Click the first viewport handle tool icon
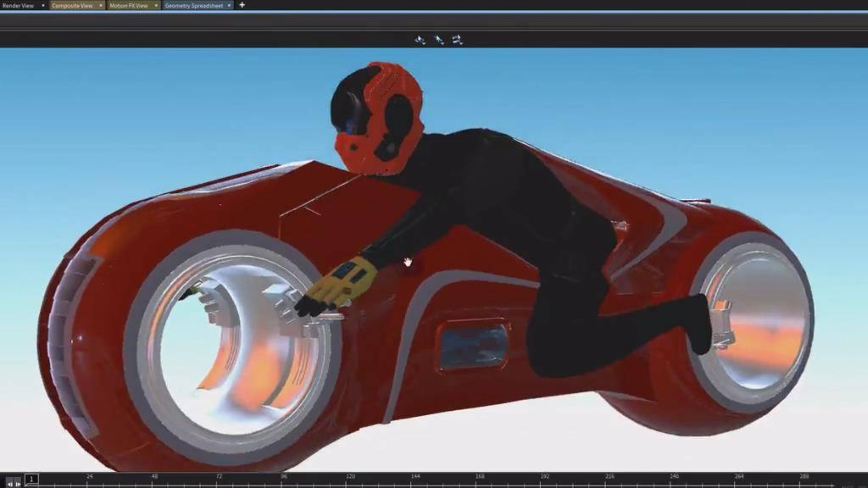The width and height of the screenshot is (868, 488). 420,40
